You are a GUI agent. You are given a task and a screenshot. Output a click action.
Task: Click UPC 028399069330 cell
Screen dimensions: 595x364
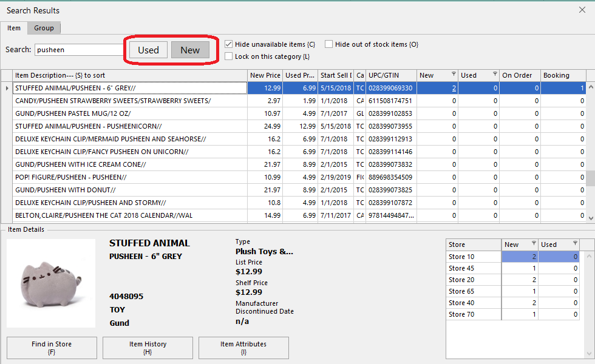(391, 88)
